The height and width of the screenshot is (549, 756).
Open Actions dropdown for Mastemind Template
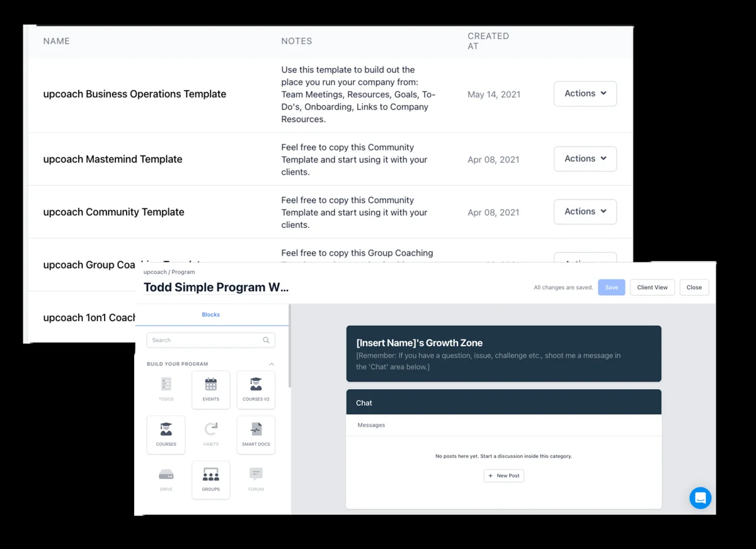click(x=585, y=159)
